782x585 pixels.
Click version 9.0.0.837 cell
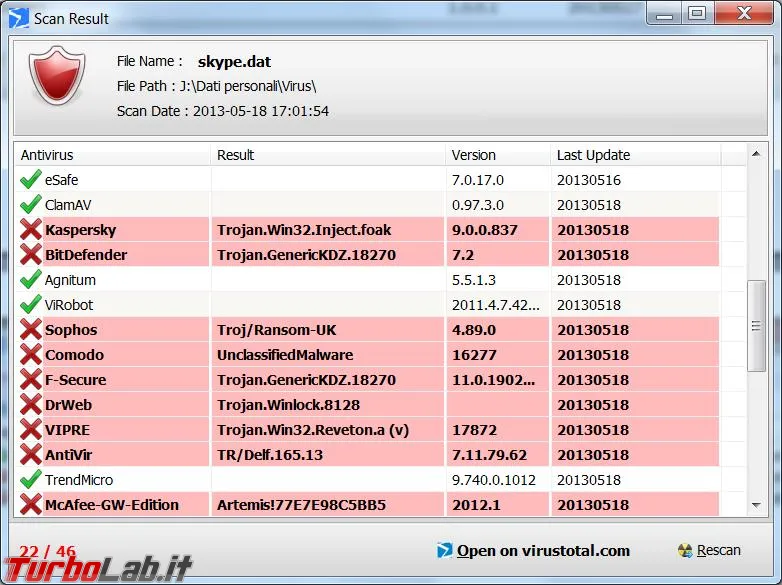coord(485,230)
